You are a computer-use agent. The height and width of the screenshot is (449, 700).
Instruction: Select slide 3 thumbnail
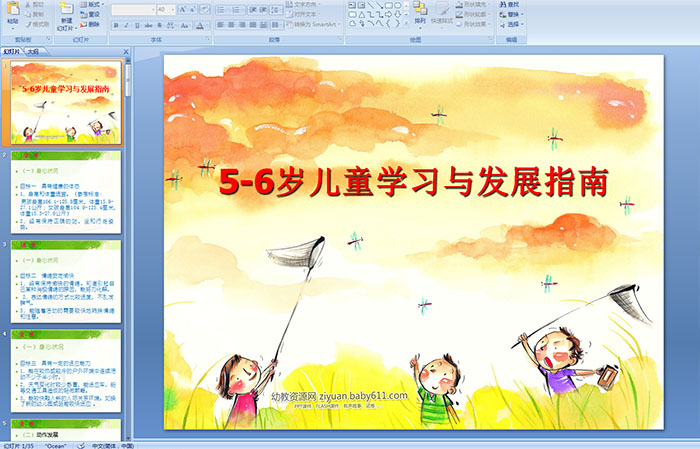tap(66, 281)
